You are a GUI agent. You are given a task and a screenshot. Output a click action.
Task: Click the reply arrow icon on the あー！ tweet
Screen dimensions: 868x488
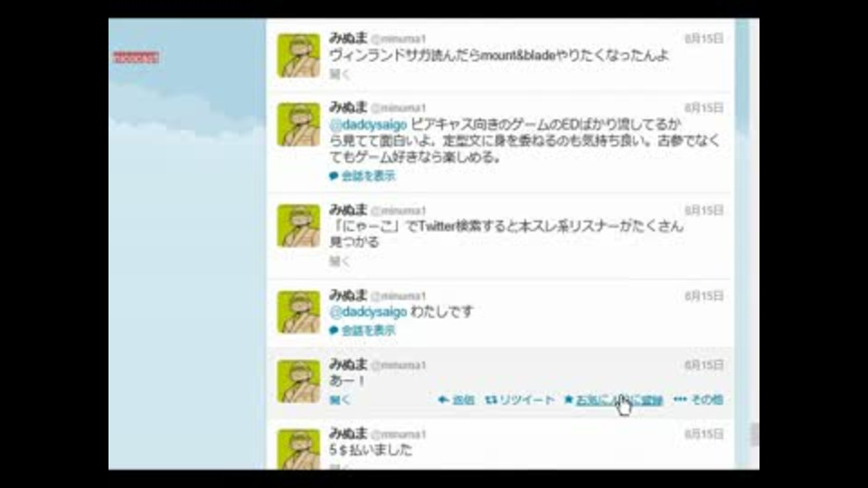point(443,399)
